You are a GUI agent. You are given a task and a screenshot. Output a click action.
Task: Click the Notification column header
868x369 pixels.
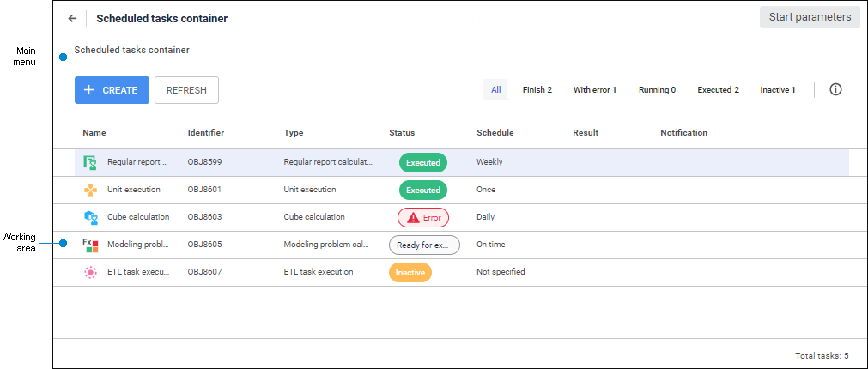pos(683,133)
